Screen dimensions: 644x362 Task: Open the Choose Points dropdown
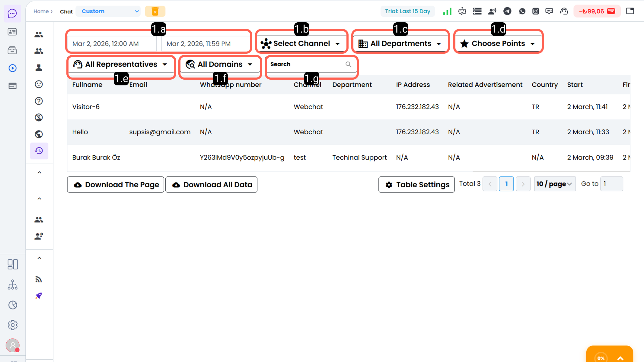pos(498,43)
